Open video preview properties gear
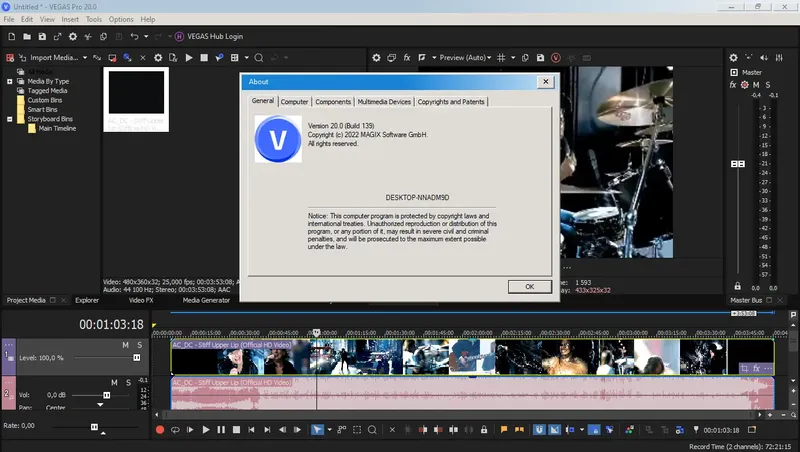The width and height of the screenshot is (800, 452). 376,58
